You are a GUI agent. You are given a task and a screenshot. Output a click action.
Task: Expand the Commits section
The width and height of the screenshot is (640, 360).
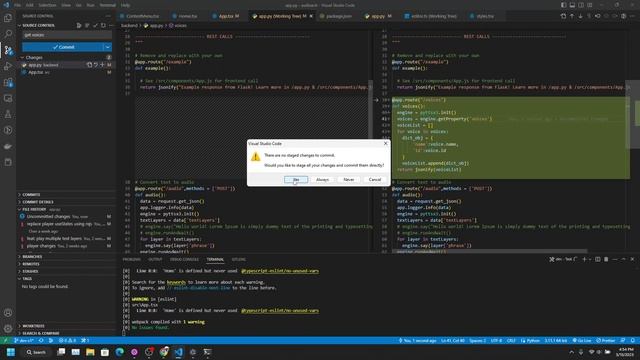(67, 195)
